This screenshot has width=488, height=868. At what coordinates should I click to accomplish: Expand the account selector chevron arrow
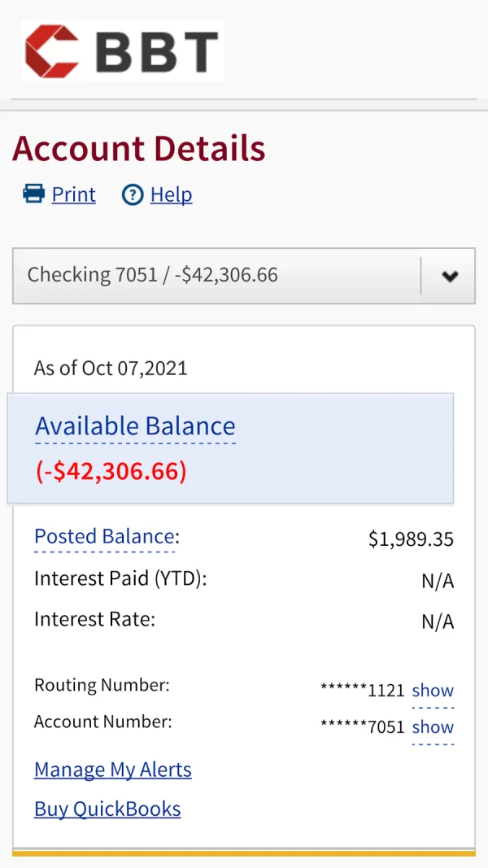[449, 276]
